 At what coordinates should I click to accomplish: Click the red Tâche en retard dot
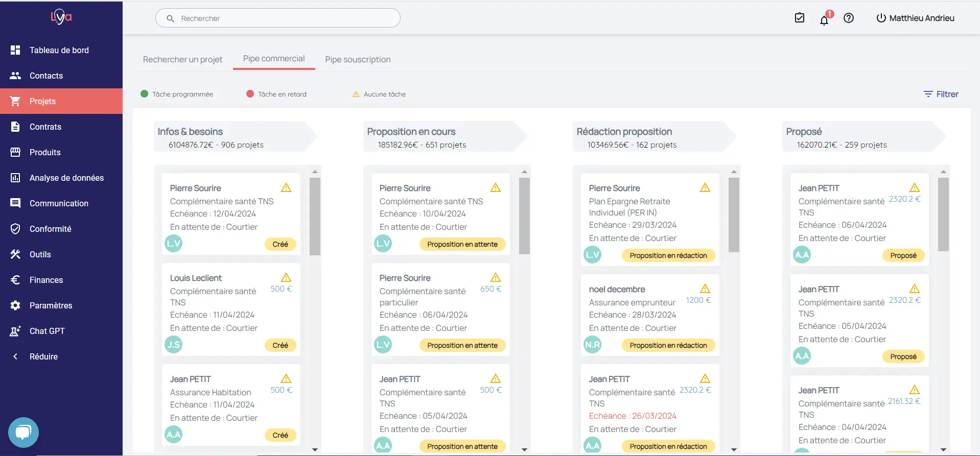coord(250,94)
